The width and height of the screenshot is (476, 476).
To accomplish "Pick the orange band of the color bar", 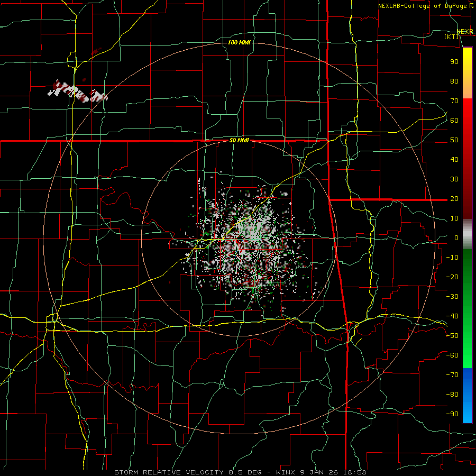I will click(x=467, y=88).
